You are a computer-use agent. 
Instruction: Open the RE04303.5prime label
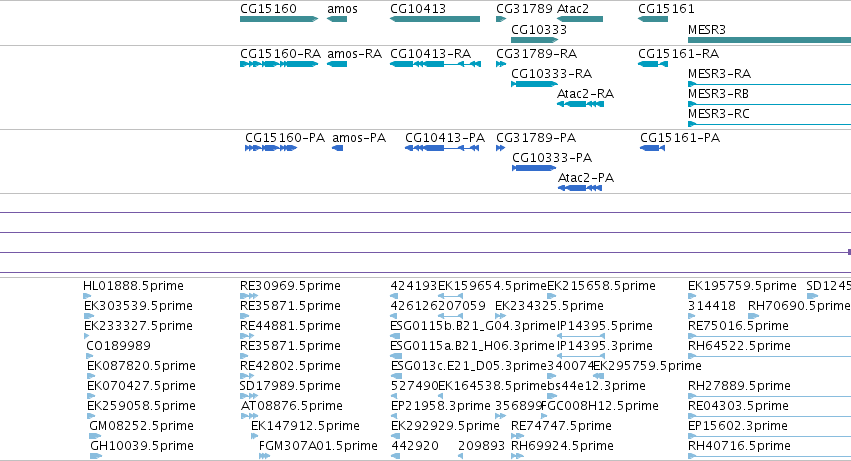tap(738, 406)
